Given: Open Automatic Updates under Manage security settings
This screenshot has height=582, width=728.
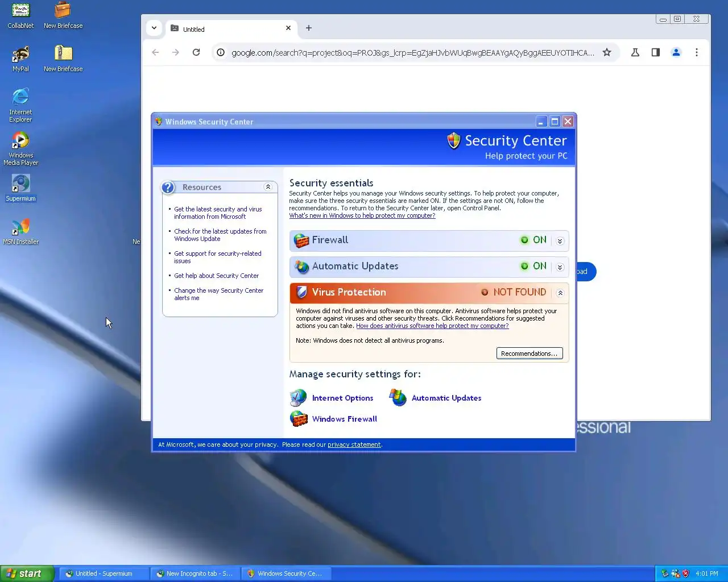Looking at the screenshot, I should (x=446, y=398).
